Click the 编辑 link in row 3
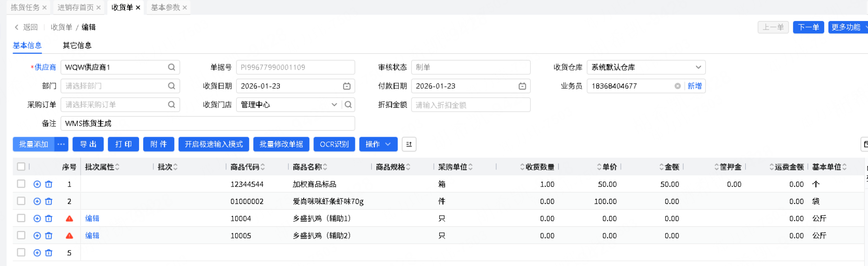The width and height of the screenshot is (868, 266). 92,218
